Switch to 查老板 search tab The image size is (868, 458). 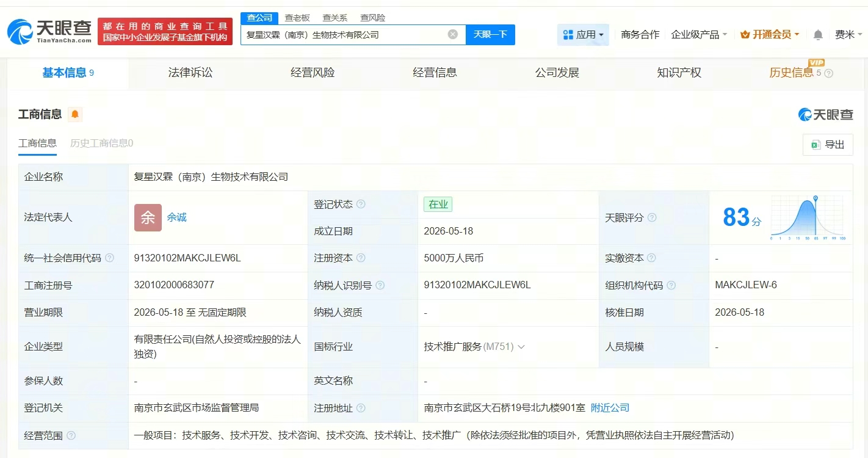297,18
